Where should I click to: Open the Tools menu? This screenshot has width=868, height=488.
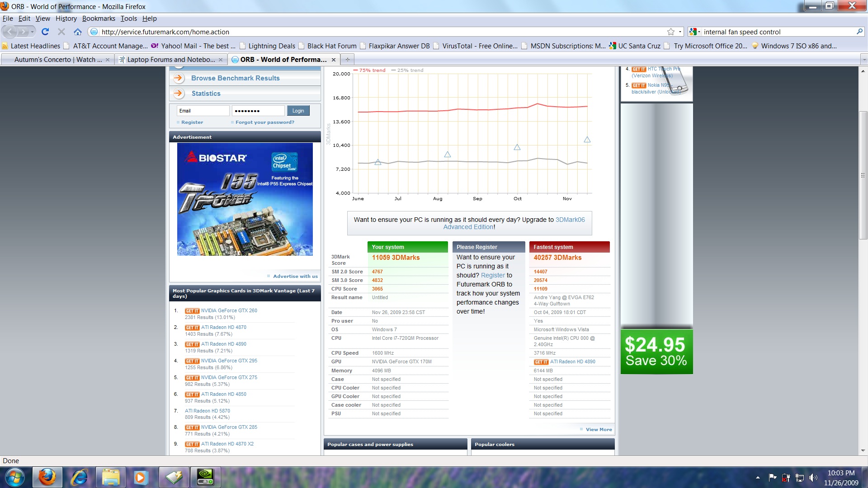(128, 19)
